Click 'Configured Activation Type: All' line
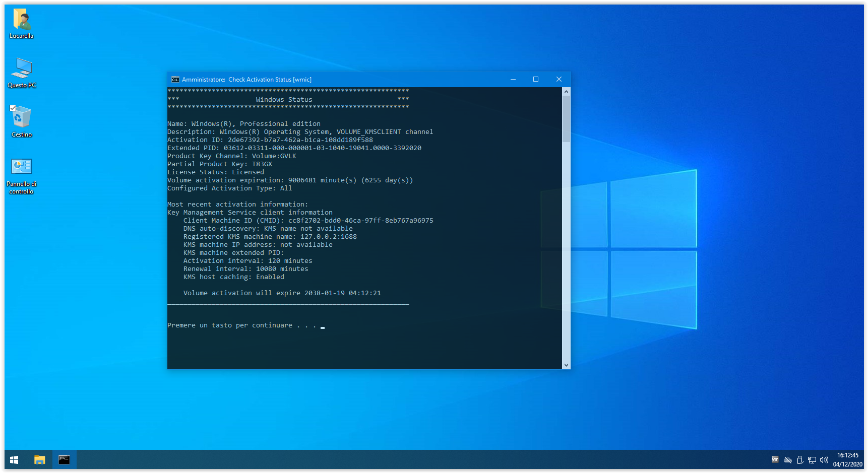Image resolution: width=868 pixels, height=473 pixels. click(230, 188)
